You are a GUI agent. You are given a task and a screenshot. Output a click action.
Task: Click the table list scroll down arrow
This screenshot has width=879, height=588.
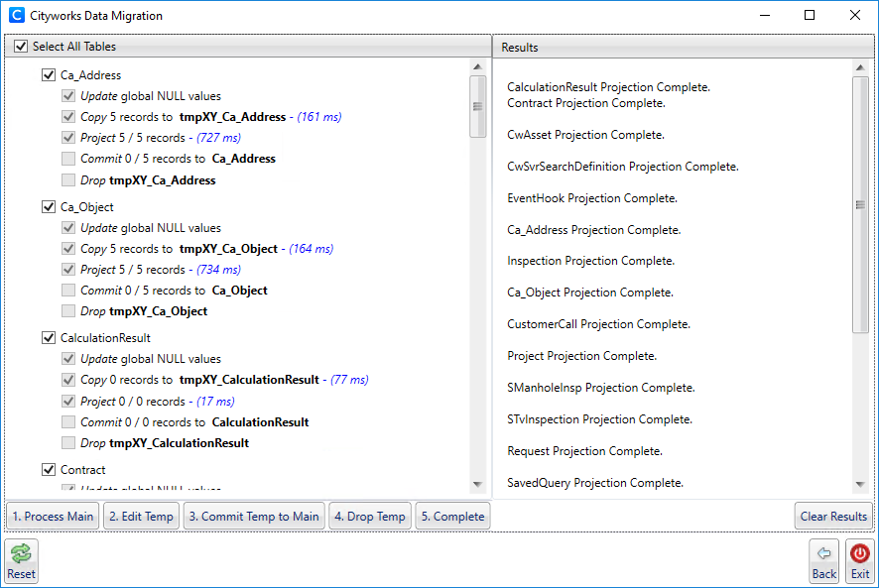477,484
